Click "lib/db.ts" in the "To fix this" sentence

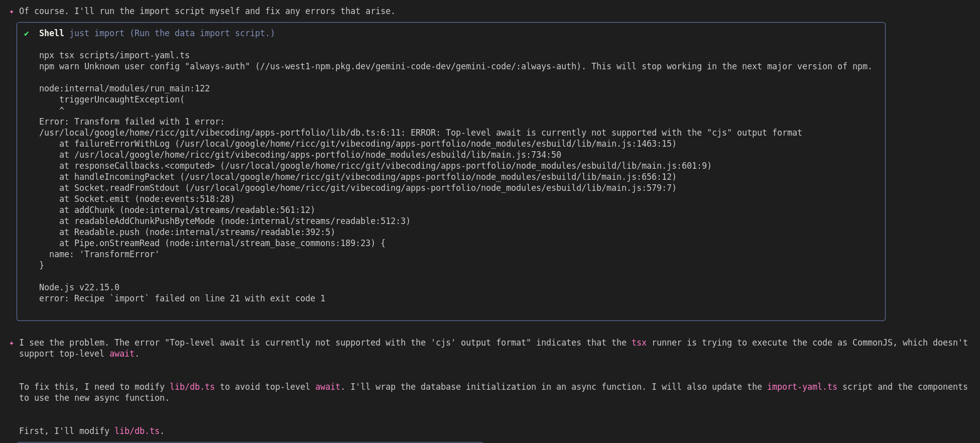(x=192, y=387)
